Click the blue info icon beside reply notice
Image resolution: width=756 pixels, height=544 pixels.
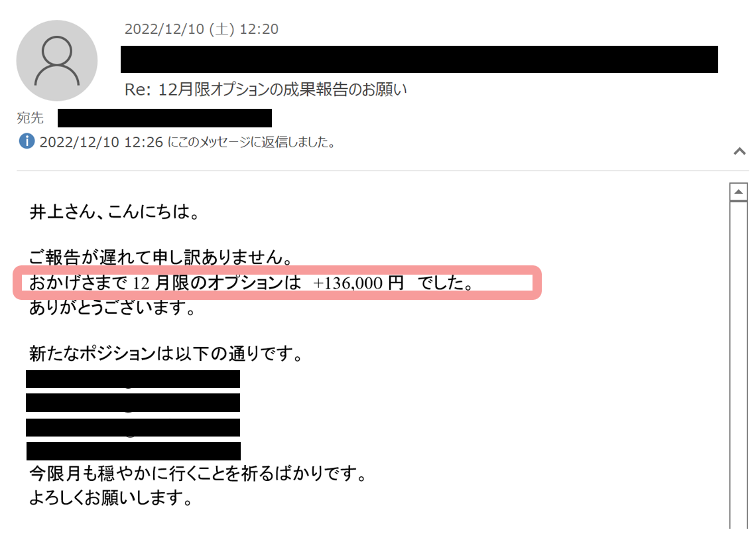coord(27,141)
